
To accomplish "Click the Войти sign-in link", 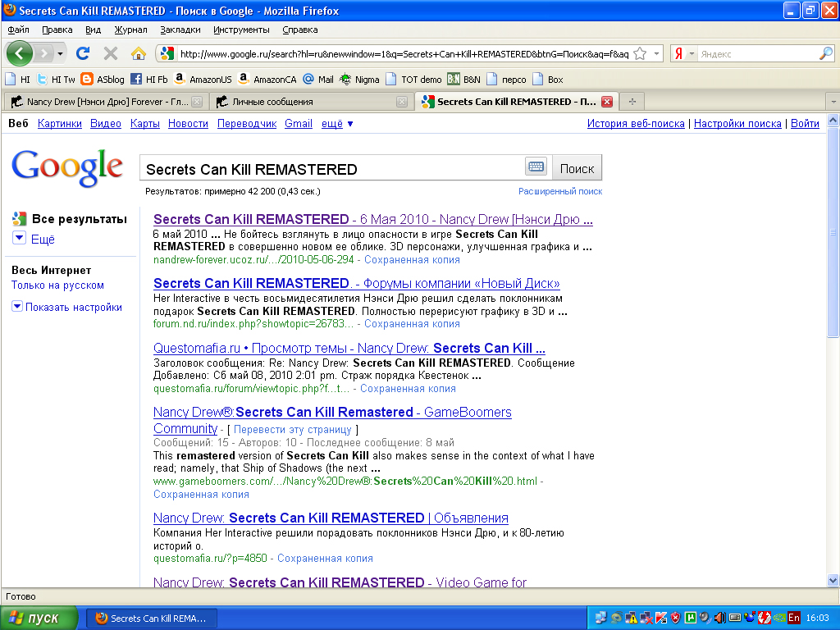I will pos(805,124).
